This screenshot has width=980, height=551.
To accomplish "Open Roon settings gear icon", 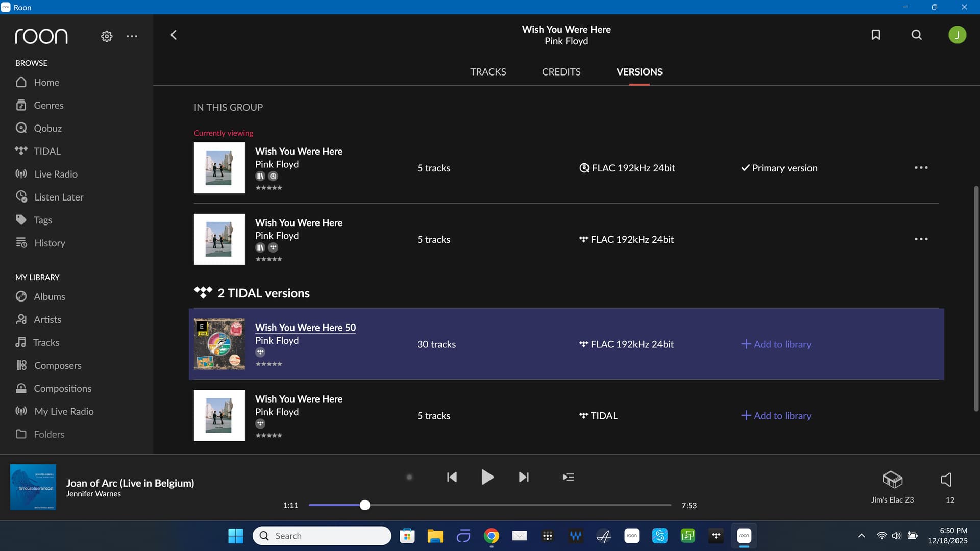I will click(x=107, y=36).
